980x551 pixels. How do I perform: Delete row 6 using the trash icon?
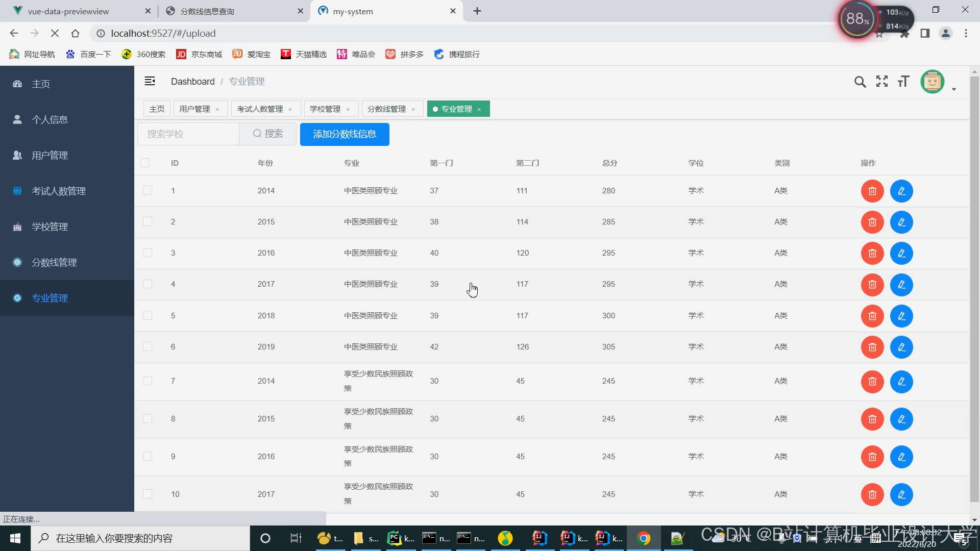coord(872,347)
